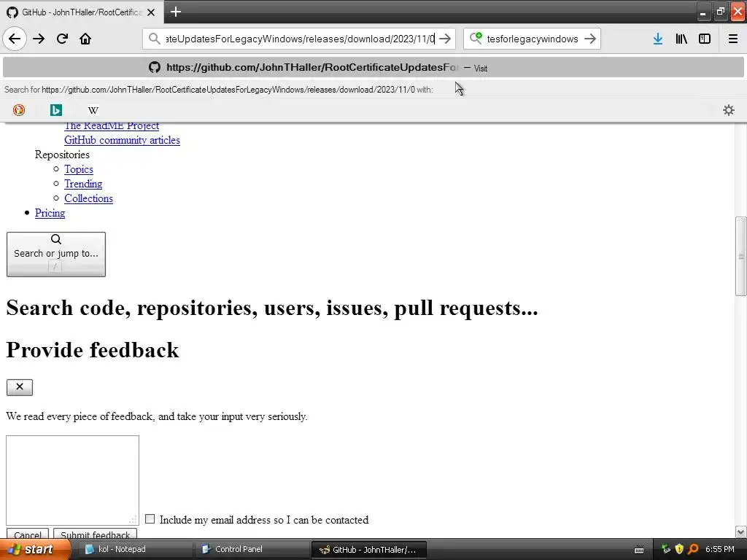The width and height of the screenshot is (747, 560).
Task: Close the GitHub tab
Action: [x=151, y=12]
